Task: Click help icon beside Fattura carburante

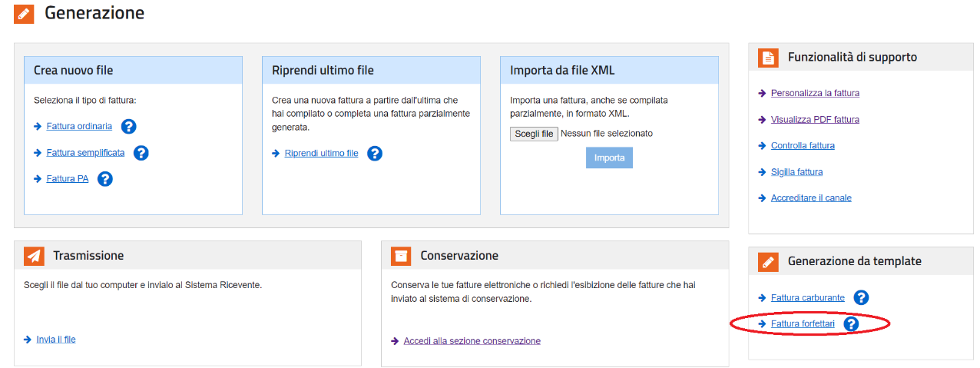Action: 861,298
